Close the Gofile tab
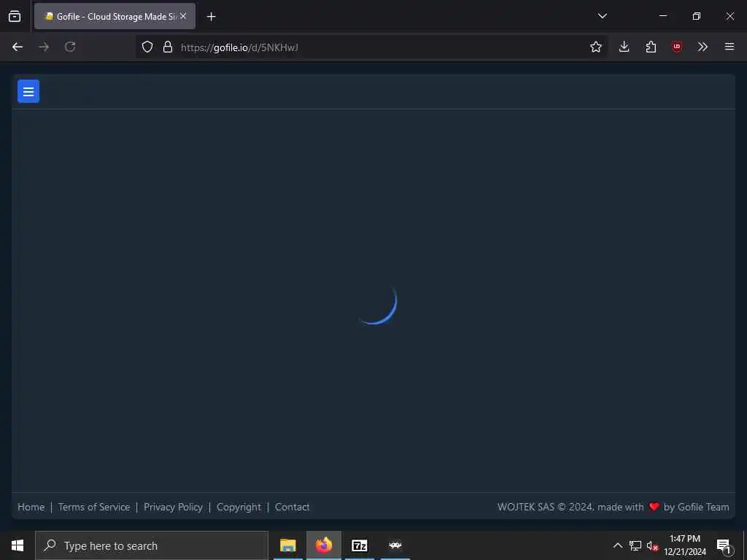Screen dimensions: 747x560 183,16
